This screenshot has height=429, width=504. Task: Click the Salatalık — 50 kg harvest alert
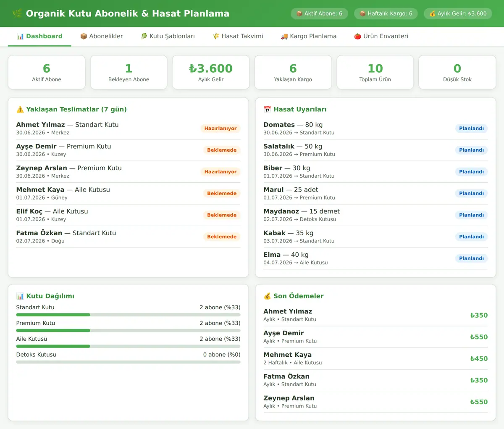pyautogui.click(x=375, y=150)
